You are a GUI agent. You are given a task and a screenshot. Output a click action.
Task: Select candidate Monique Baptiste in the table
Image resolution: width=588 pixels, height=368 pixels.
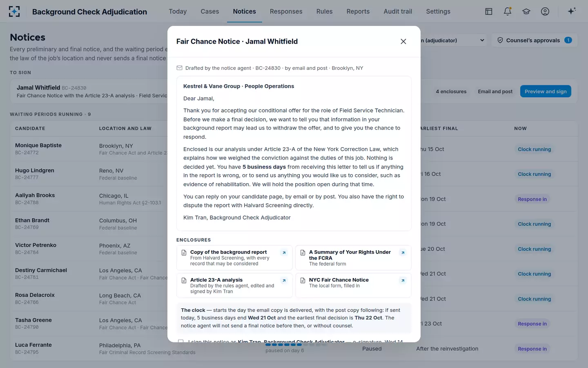click(38, 145)
